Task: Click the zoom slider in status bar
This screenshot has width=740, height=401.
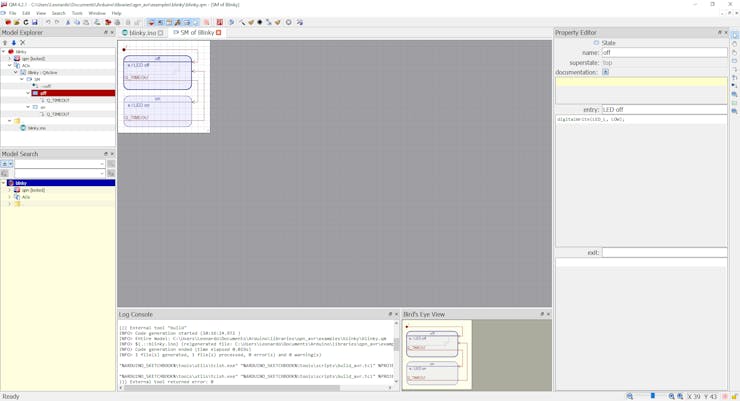Action: point(653,396)
